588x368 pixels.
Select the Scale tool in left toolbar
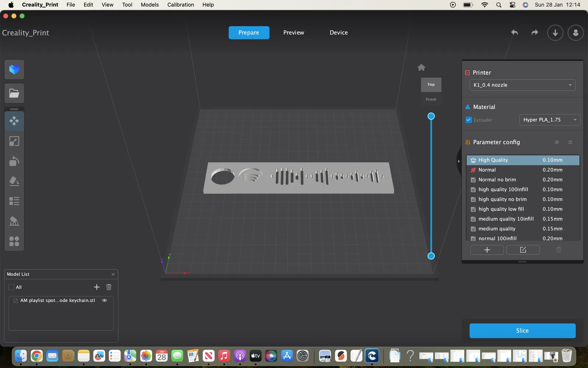[14, 141]
